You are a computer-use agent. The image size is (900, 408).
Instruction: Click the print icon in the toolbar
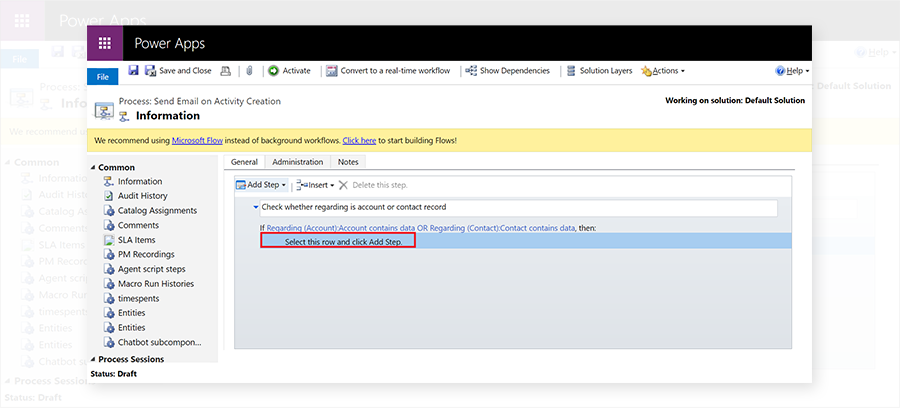click(226, 71)
